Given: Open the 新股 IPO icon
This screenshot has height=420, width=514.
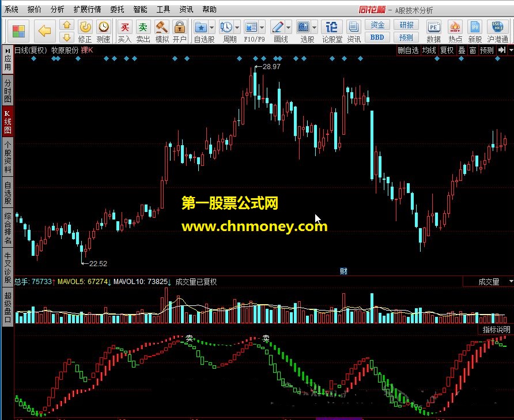Looking at the screenshot, I should click(475, 27).
